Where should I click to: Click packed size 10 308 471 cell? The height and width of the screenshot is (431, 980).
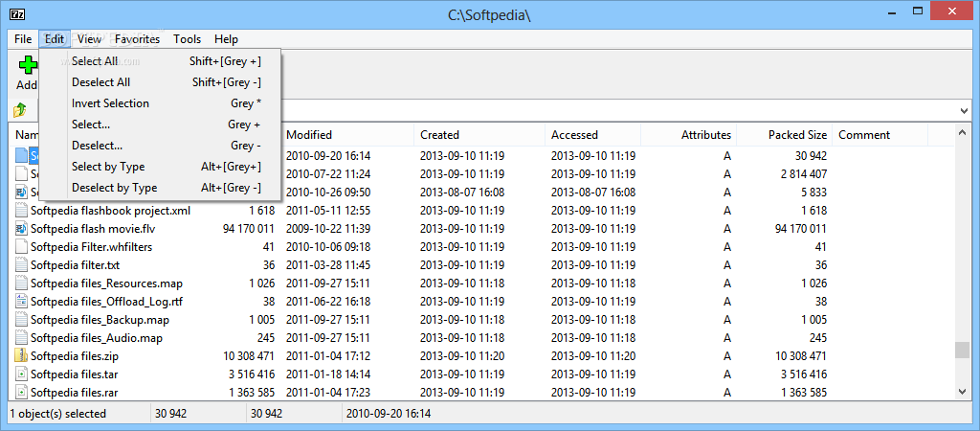click(801, 356)
